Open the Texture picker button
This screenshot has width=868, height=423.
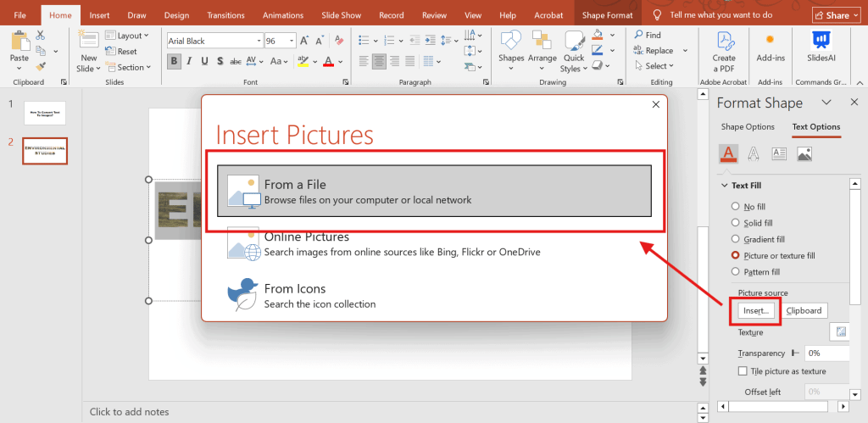pos(841,331)
